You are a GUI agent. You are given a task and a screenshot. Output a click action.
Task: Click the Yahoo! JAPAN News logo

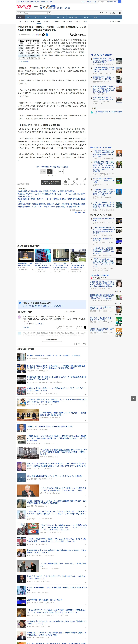pyautogui.click(x=27, y=7)
